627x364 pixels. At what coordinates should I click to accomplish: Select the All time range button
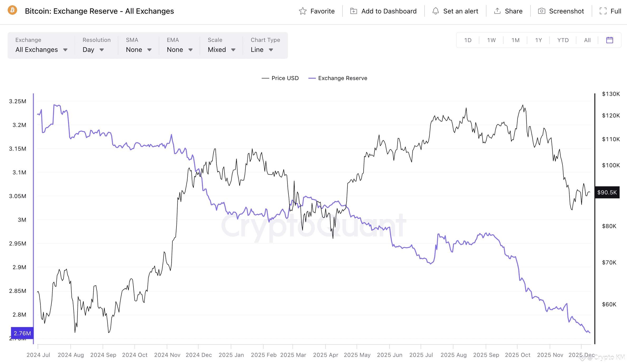point(587,40)
